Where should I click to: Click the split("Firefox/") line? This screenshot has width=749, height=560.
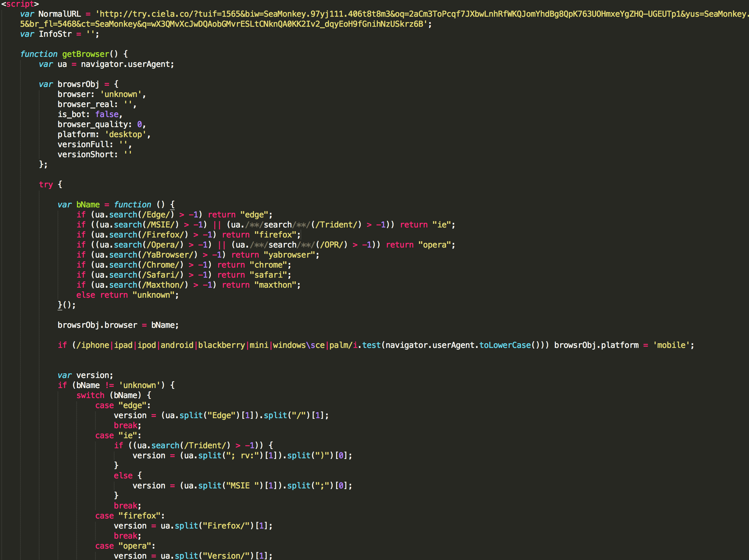click(x=193, y=526)
